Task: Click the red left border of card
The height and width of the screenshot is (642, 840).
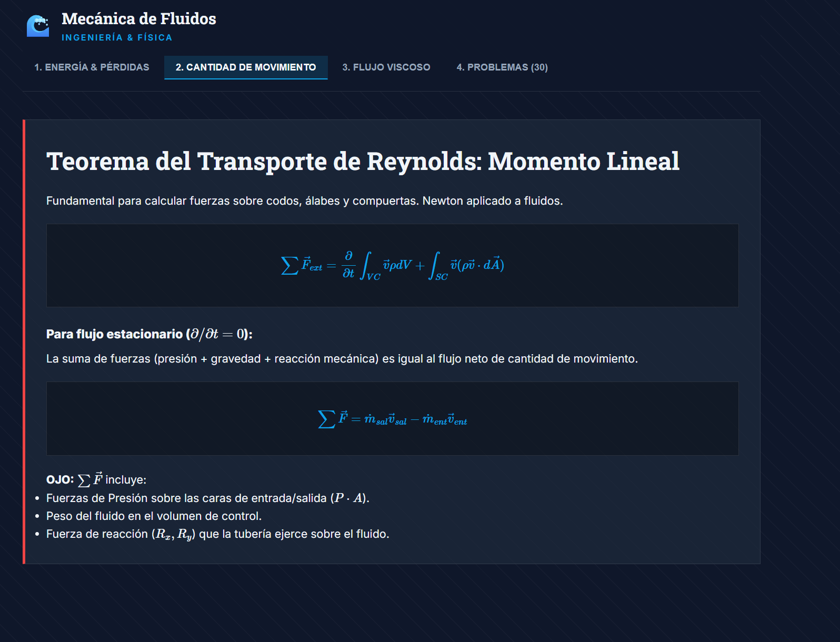Action: click(24, 342)
